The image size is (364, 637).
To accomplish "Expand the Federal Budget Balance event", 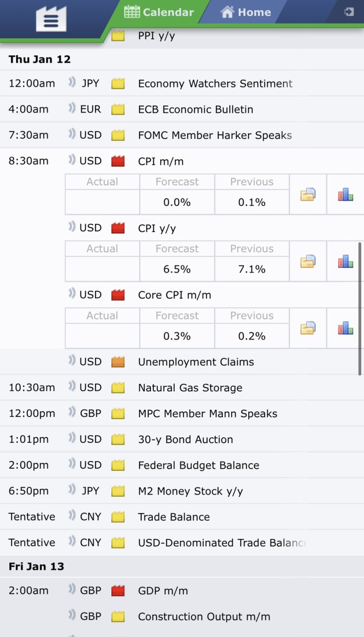I will 198,465.
